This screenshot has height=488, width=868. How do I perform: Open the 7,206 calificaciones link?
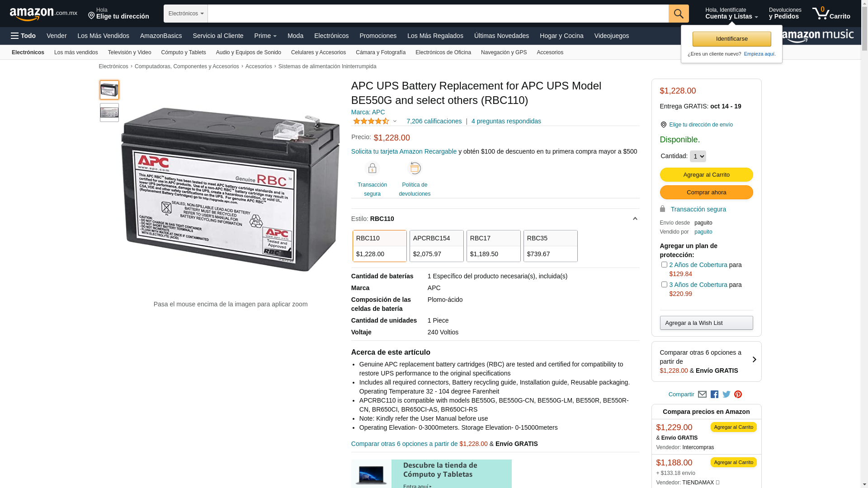pyautogui.click(x=434, y=121)
